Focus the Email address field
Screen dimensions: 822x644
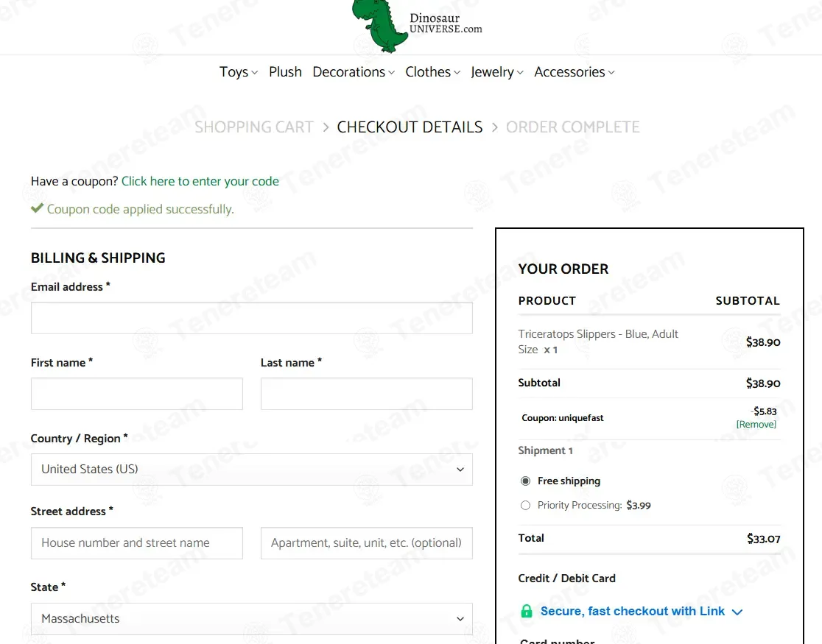tap(252, 318)
